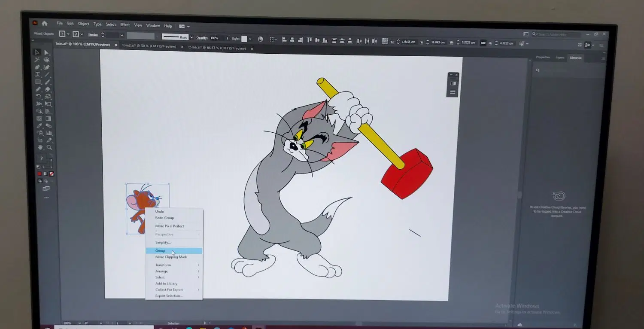Viewport: 644px width, 329px height.
Task: Click Redo Group in the context menu
Action: [173, 218]
